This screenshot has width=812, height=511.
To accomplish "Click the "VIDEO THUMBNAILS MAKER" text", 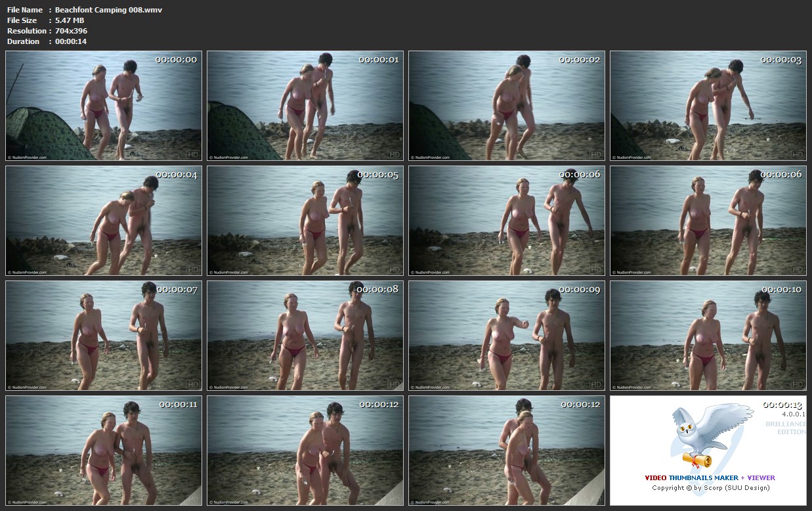I will click(x=691, y=478).
